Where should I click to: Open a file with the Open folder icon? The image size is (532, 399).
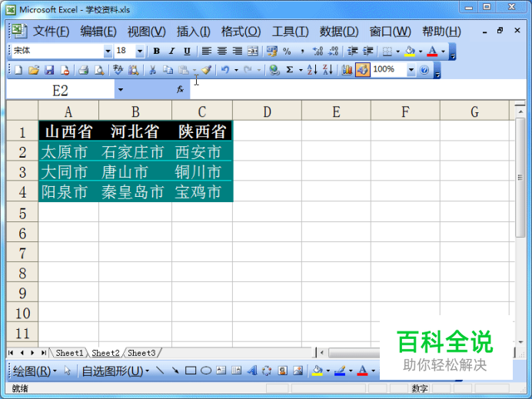(34, 70)
